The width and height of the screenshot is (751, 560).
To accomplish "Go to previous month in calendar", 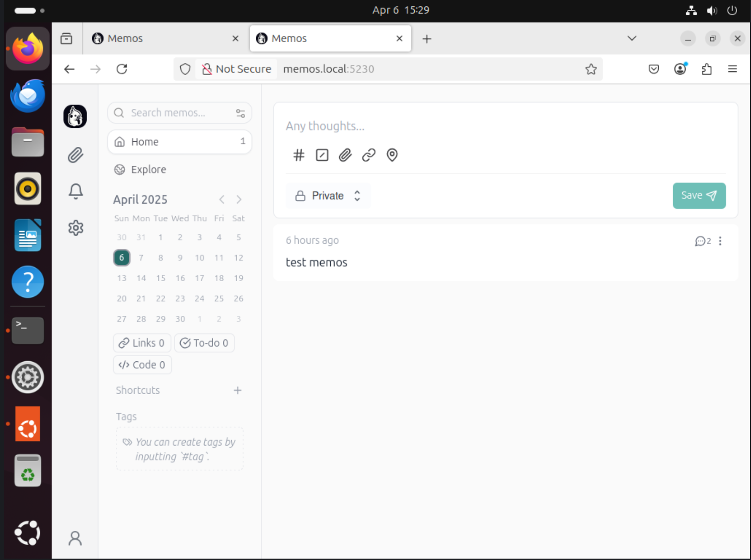I will 222,200.
